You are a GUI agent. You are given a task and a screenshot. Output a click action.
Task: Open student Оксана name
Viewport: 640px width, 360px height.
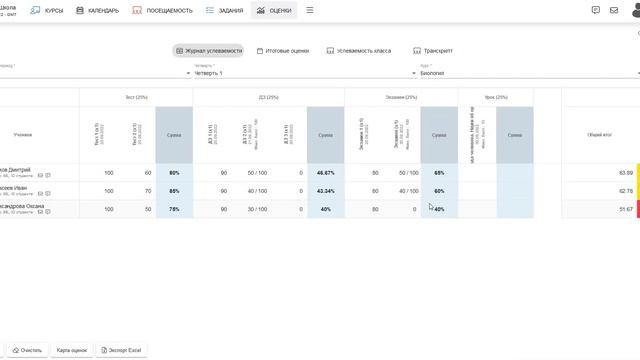pos(22,206)
